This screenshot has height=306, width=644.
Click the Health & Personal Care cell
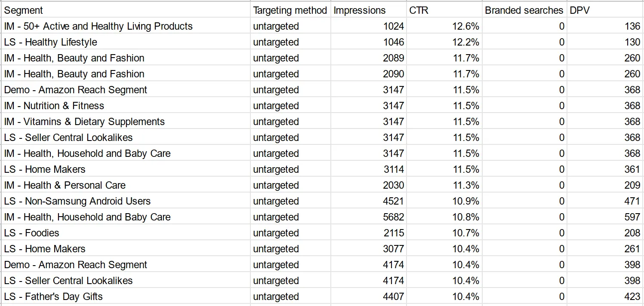[x=126, y=185]
